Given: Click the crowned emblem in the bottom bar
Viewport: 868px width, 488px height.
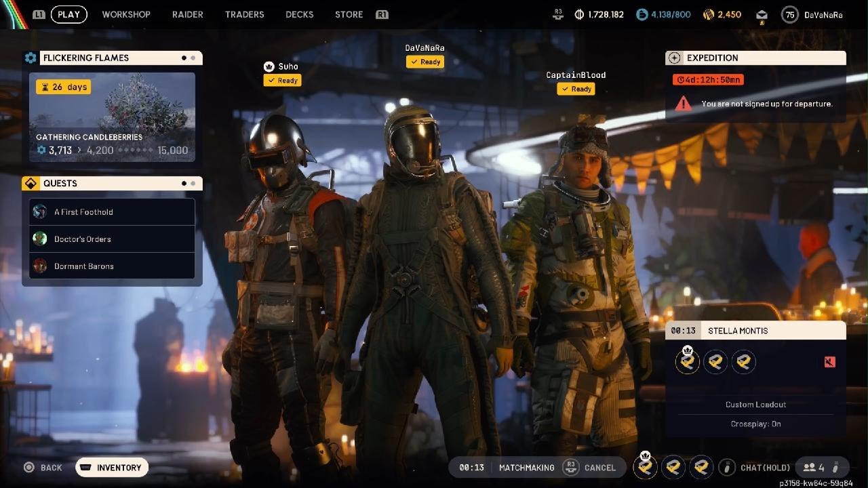Looking at the screenshot, I should [645, 466].
